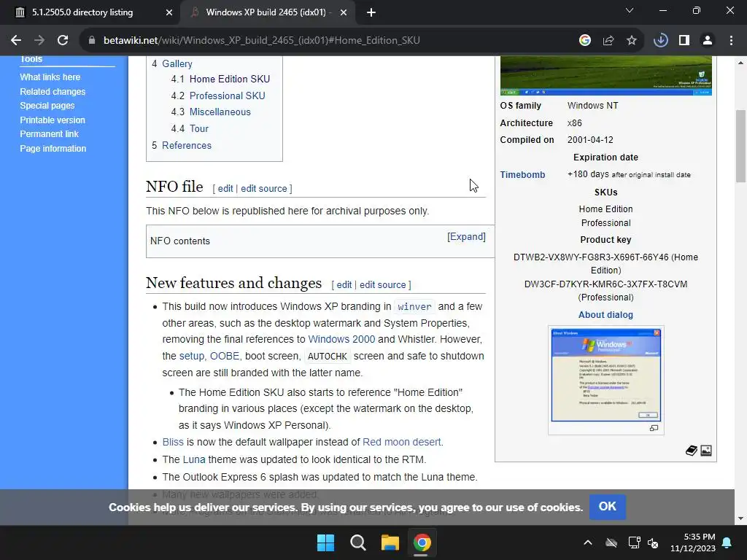Open the Windows Start menu
The height and width of the screenshot is (560, 747).
pos(326,542)
